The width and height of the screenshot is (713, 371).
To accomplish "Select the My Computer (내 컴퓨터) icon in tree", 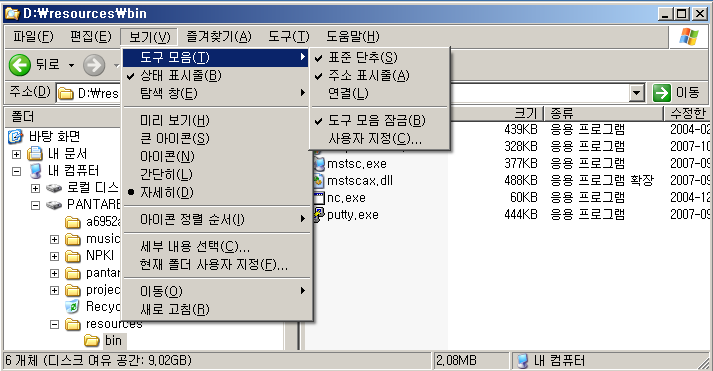I will tap(35, 171).
